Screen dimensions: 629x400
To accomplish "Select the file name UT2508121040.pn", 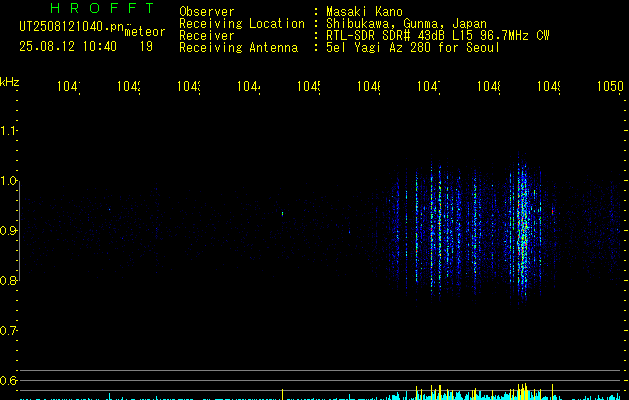I will point(72,26).
